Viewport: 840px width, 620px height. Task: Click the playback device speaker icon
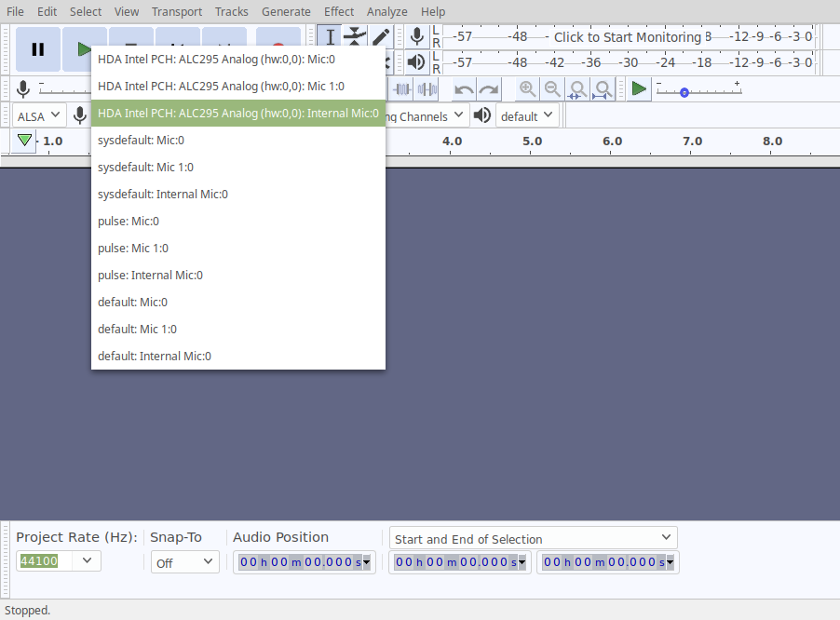click(x=482, y=115)
